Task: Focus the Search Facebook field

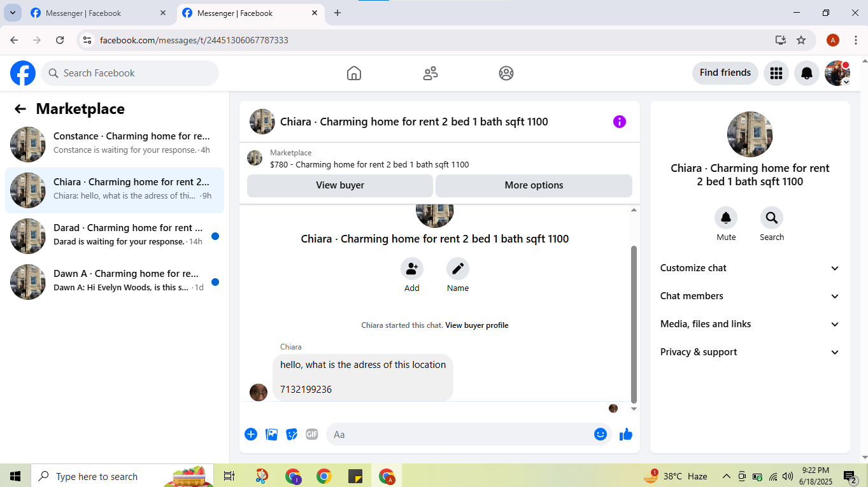Action: (x=130, y=73)
